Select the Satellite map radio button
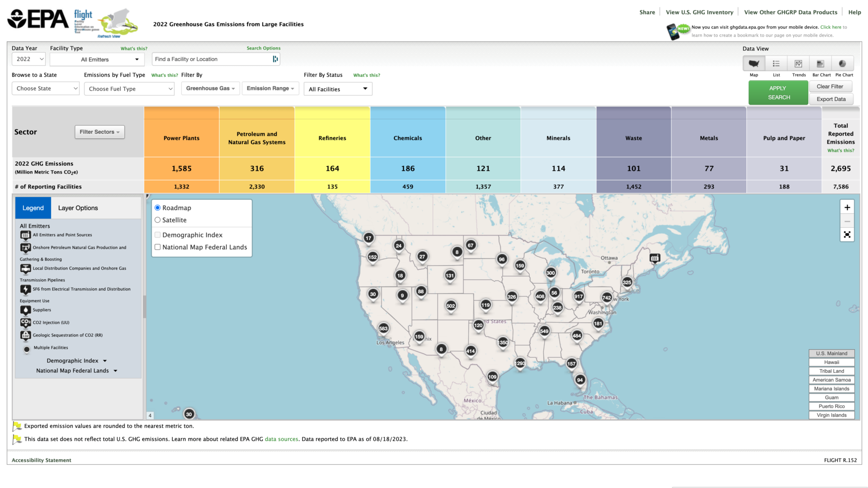This screenshot has height=488, width=868. (x=157, y=220)
